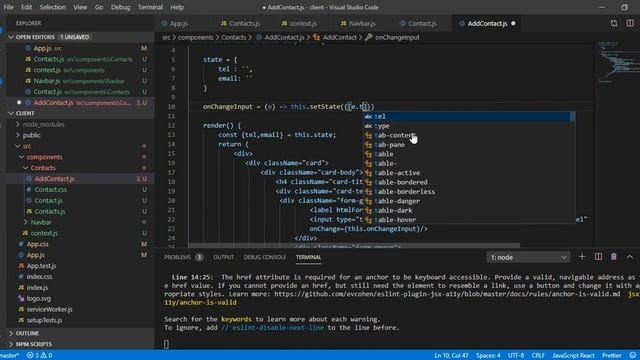Create a new terminal with plus icon
The width and height of the screenshot is (640, 360).
tap(582, 257)
